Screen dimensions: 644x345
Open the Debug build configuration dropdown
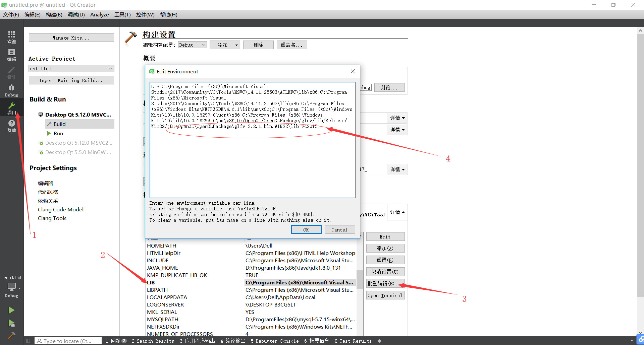[192, 45]
